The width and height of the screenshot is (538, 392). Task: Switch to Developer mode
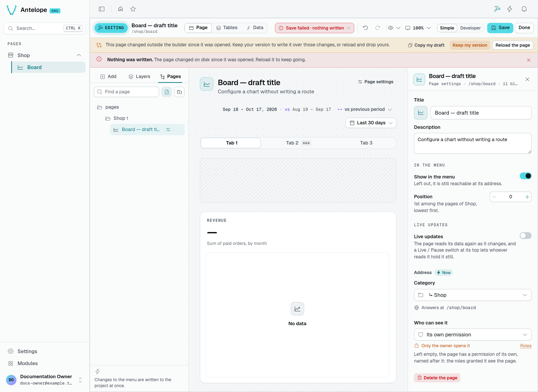pos(470,28)
